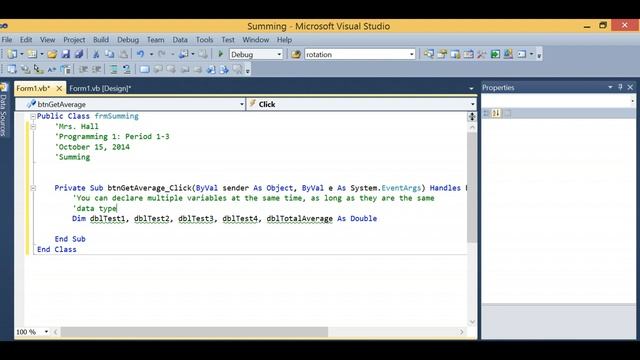Open the 100 % zoom level dropdown
The height and width of the screenshot is (360, 640).
[x=46, y=332]
